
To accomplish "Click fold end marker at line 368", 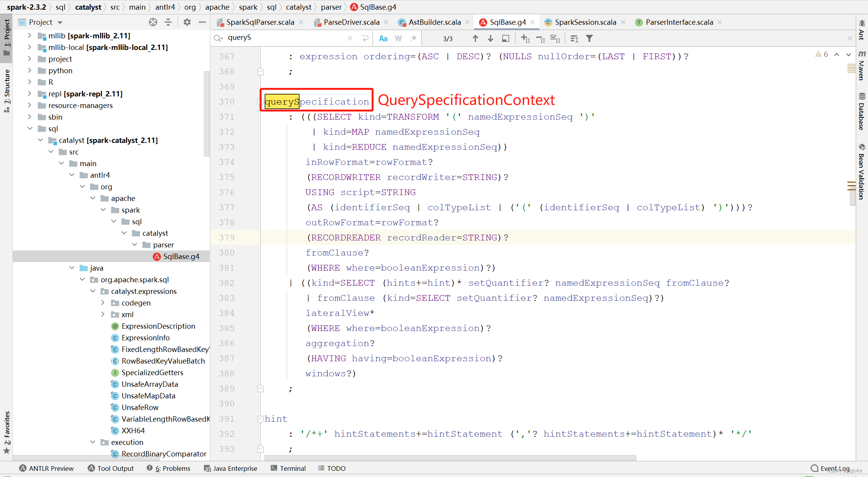I will [x=260, y=72].
